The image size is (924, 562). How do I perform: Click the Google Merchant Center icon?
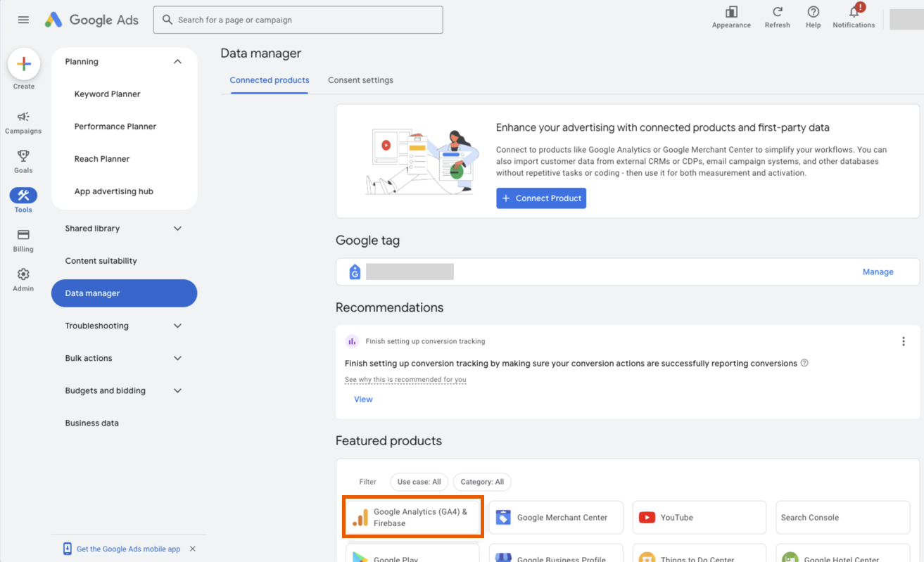coord(502,518)
